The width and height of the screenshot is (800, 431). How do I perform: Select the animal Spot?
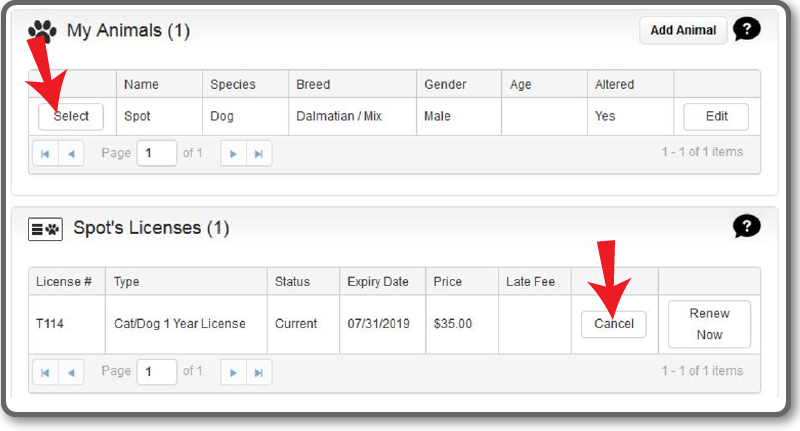tap(71, 116)
